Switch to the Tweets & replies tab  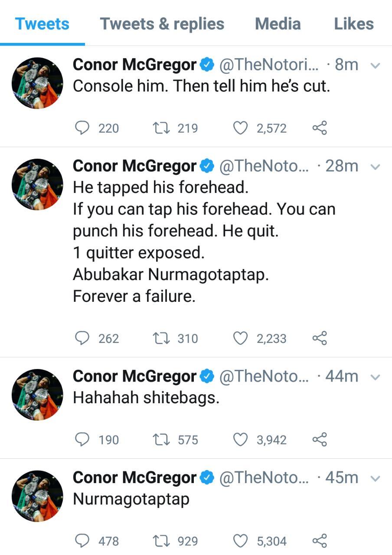(x=162, y=24)
